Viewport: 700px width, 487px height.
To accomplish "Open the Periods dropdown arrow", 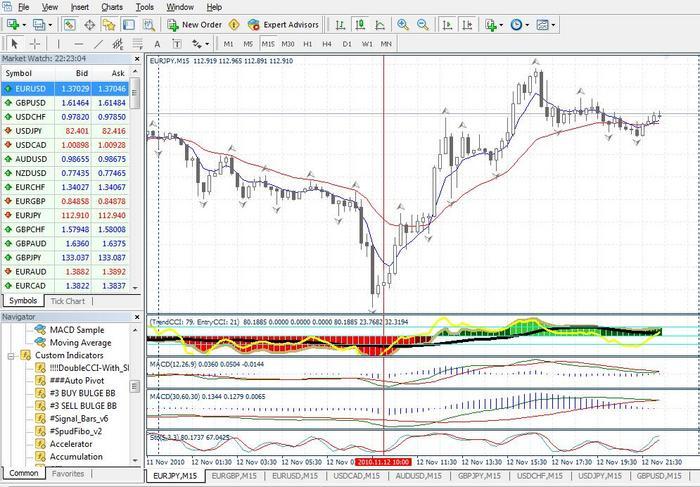I will 527,25.
